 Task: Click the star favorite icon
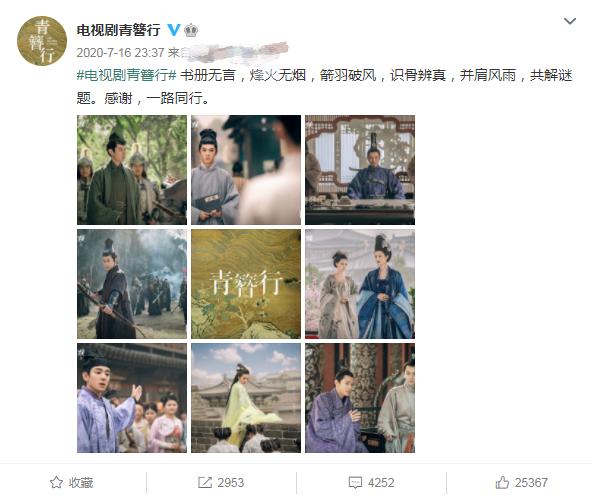pyautogui.click(x=56, y=482)
